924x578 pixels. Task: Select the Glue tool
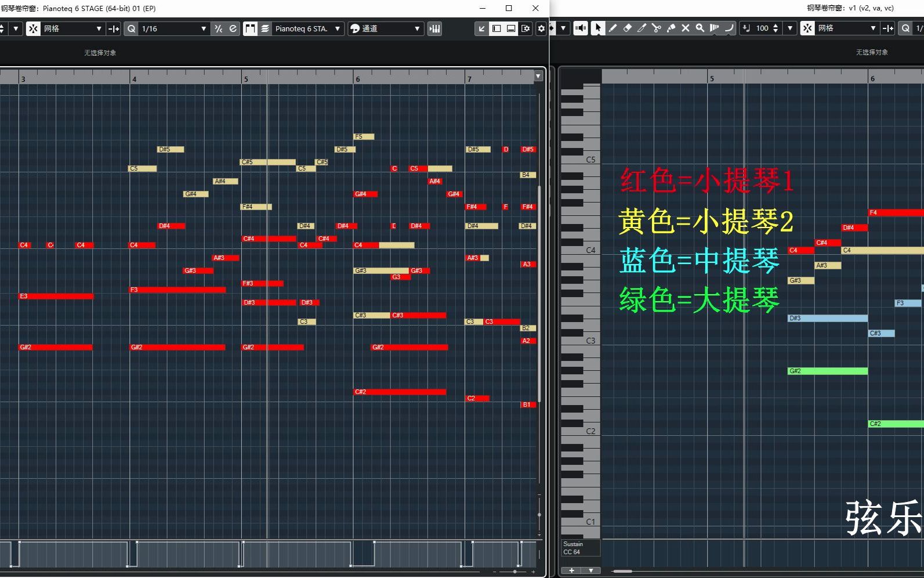click(x=671, y=28)
